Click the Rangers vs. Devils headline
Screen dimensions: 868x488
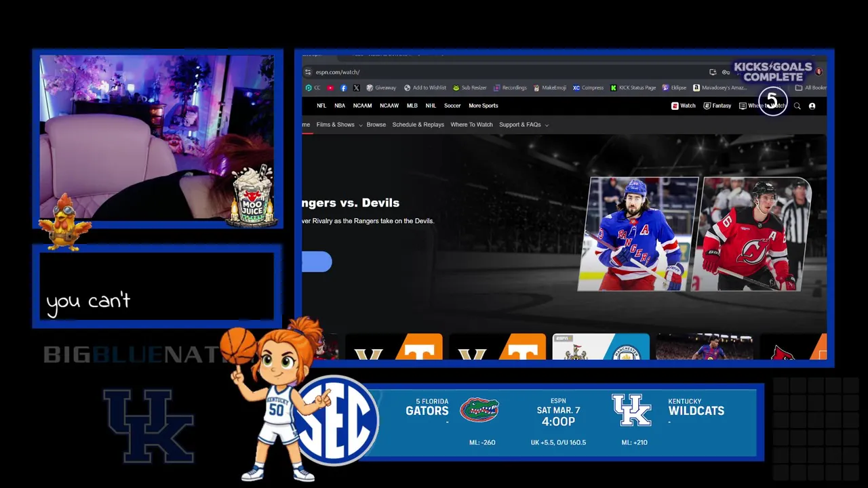(351, 203)
